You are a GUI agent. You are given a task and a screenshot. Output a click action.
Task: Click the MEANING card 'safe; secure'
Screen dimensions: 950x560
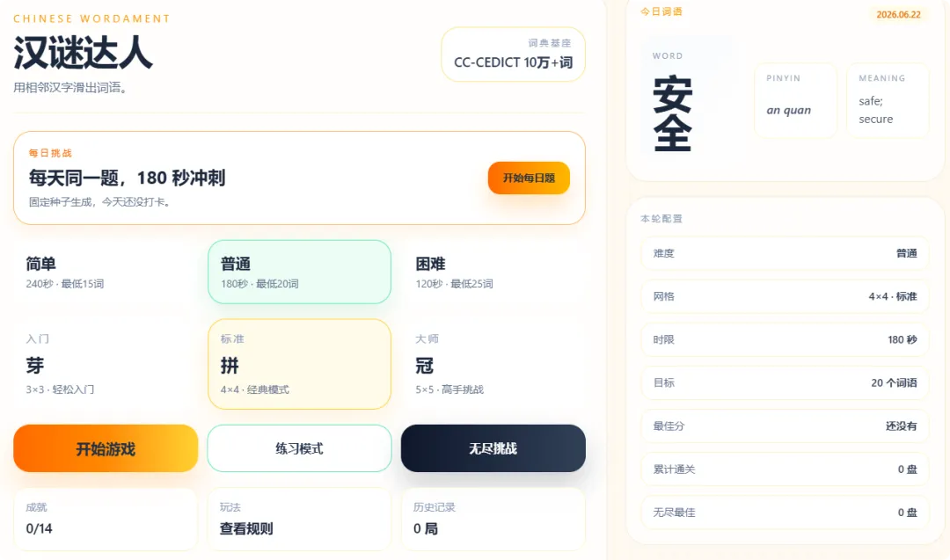[x=888, y=100]
